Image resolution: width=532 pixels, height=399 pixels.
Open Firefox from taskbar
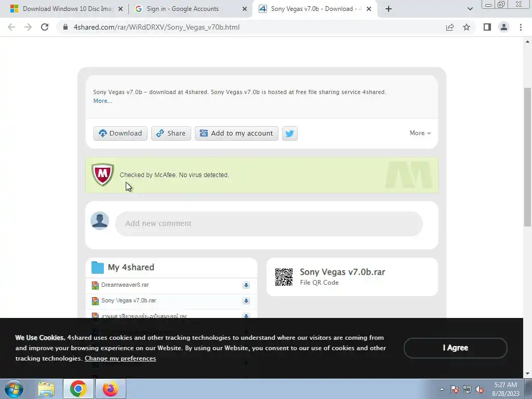pyautogui.click(x=111, y=389)
